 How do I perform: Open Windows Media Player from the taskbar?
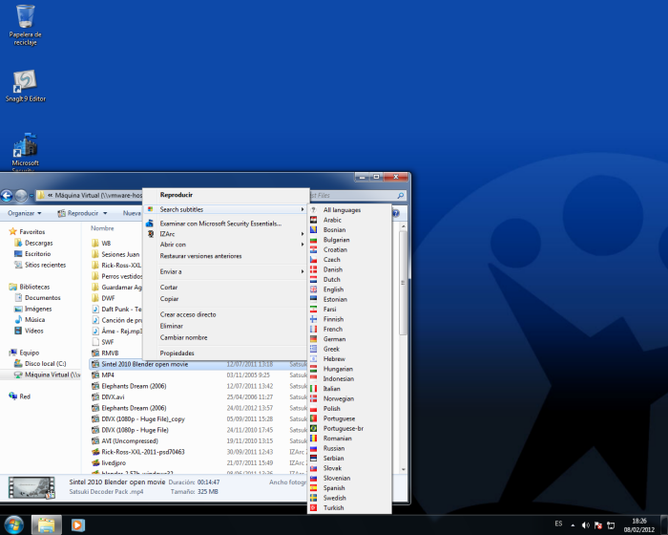click(78, 525)
